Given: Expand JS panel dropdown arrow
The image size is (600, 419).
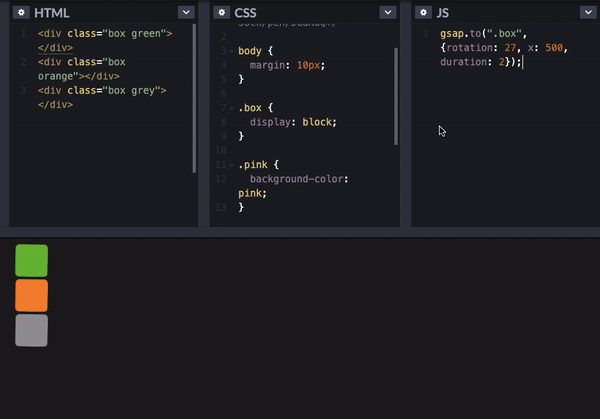Looking at the screenshot, I should (x=588, y=13).
